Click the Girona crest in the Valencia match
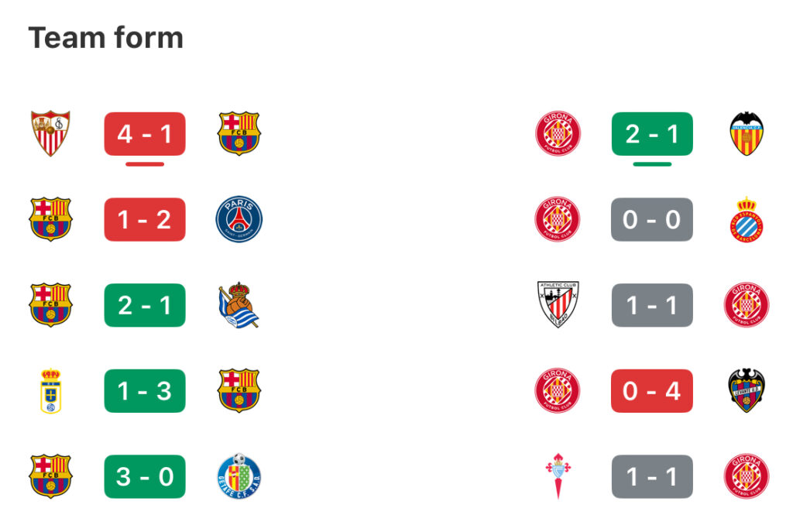 click(558, 133)
